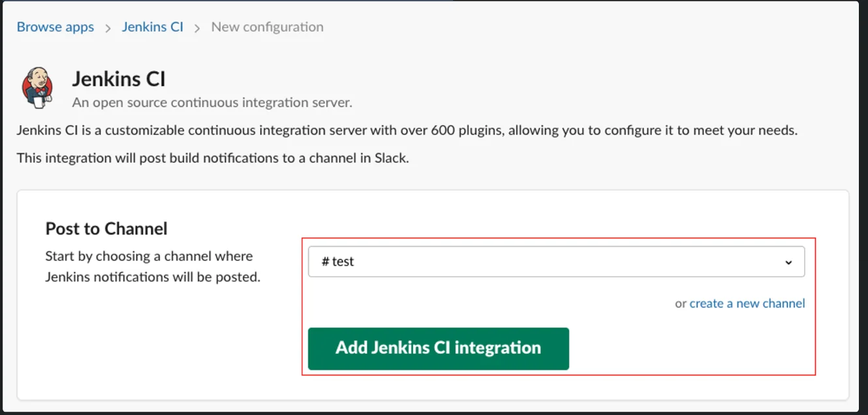
Task: Click the "create a new channel" link
Action: [747, 303]
